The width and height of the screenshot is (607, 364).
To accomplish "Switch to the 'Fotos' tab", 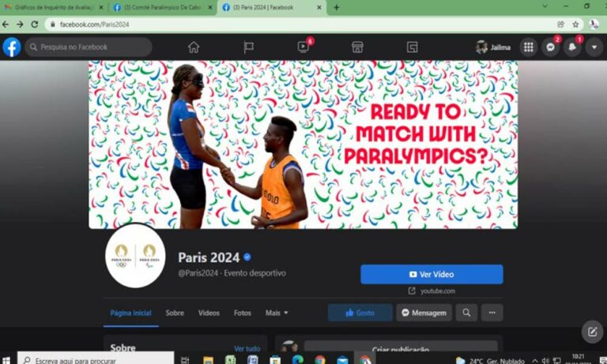I will (243, 313).
